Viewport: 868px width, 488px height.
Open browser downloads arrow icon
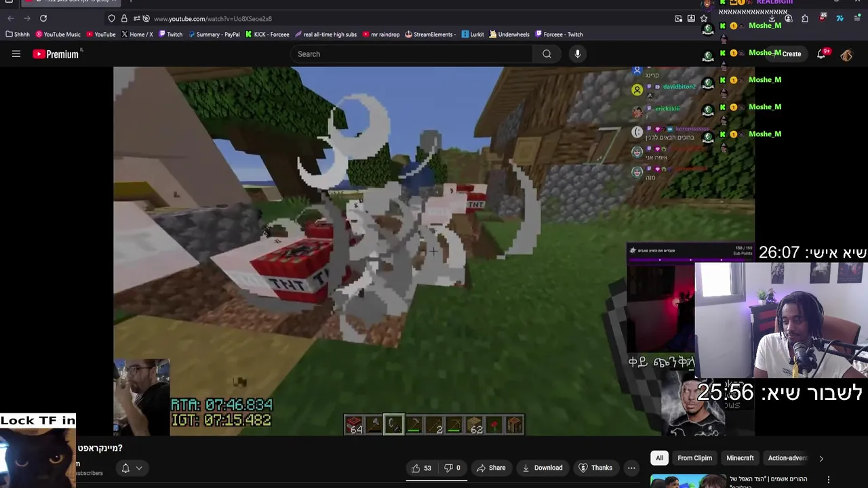(x=772, y=18)
